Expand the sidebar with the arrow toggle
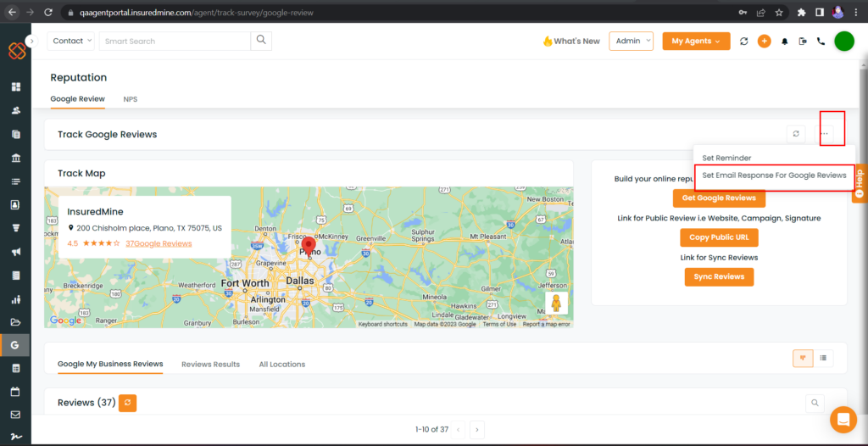This screenshot has width=868, height=446. tap(31, 41)
